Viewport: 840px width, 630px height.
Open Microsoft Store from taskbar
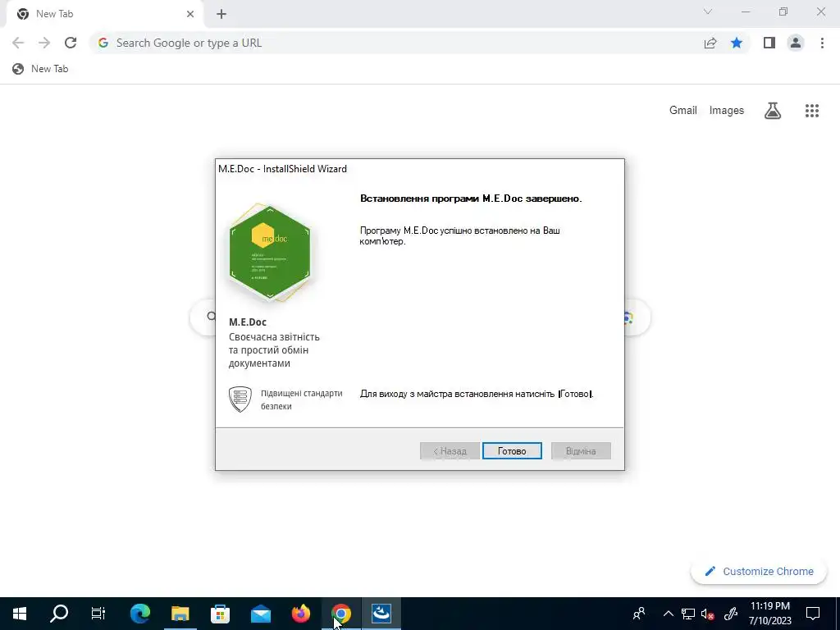[220, 614]
